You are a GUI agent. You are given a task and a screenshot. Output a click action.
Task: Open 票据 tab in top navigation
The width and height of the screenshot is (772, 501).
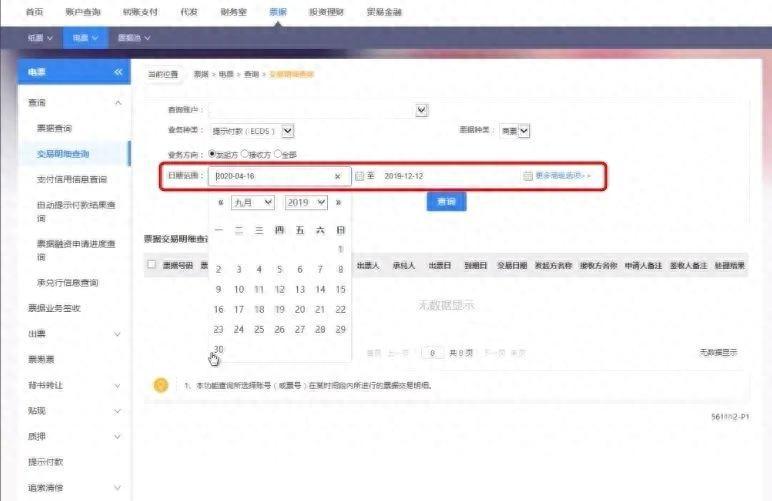(x=278, y=12)
